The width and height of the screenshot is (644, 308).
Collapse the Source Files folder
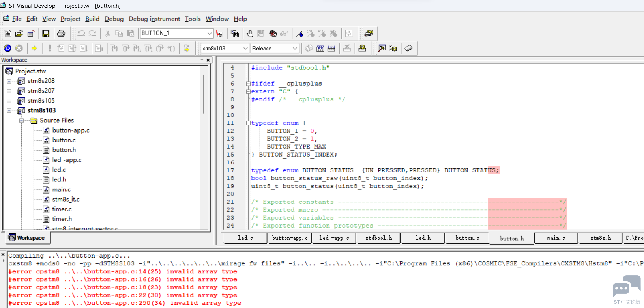[21, 120]
